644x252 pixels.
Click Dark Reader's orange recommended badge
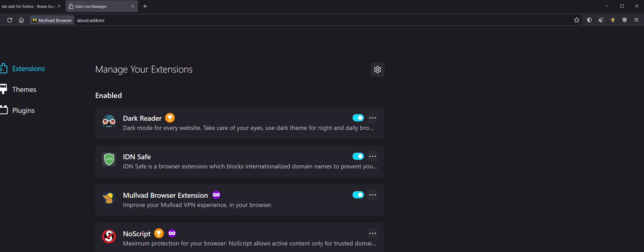[170, 118]
